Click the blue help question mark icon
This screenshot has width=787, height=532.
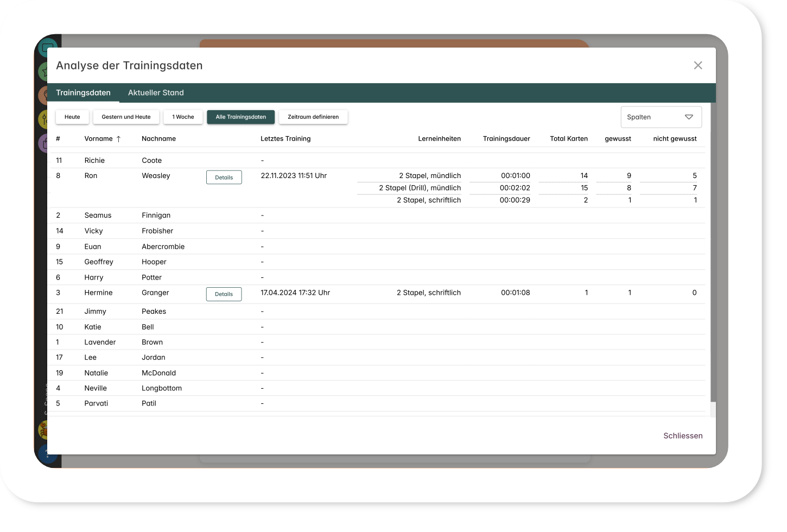[x=45, y=453]
